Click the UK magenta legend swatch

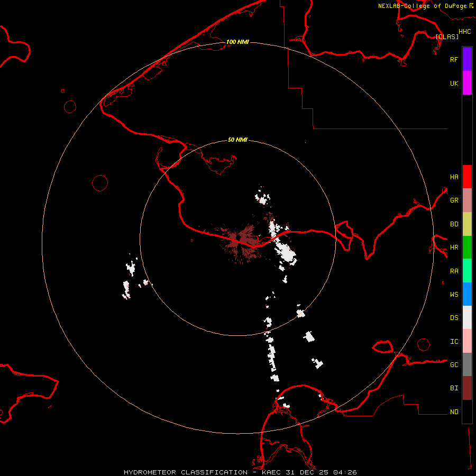467,83
